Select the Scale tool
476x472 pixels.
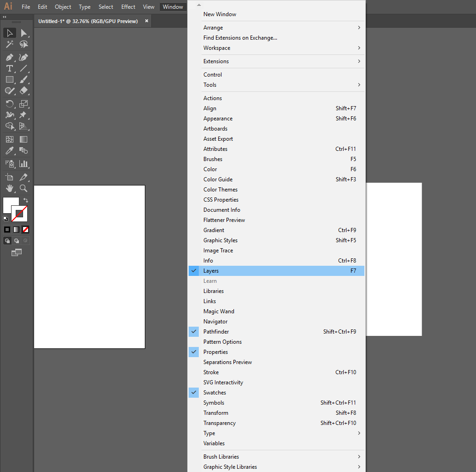[x=24, y=104]
